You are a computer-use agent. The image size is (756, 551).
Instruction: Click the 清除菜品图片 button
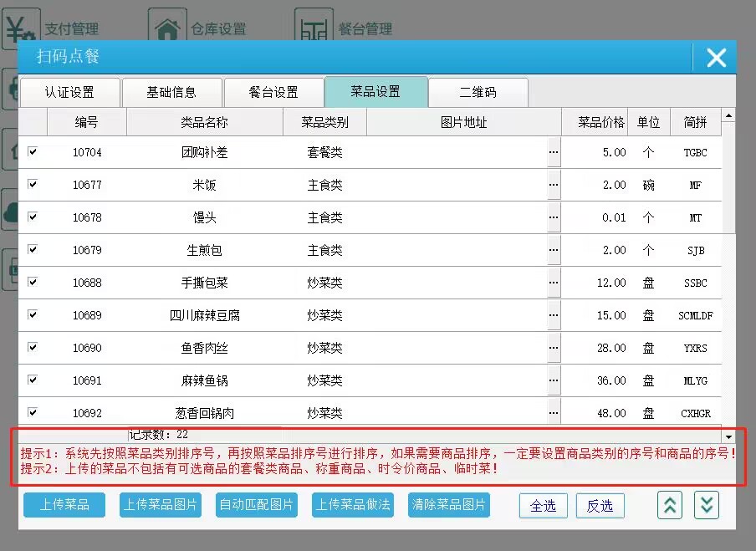tap(448, 505)
